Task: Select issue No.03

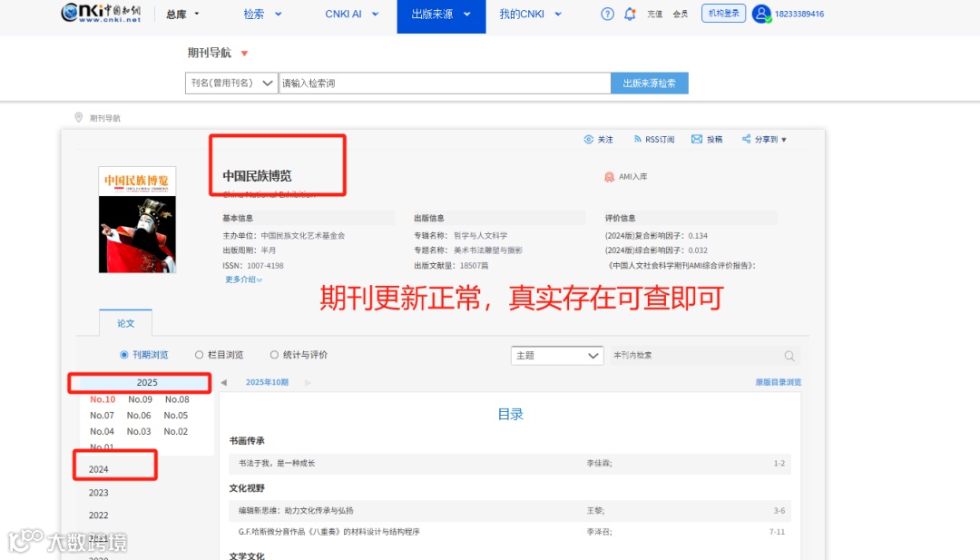Action: click(x=139, y=431)
